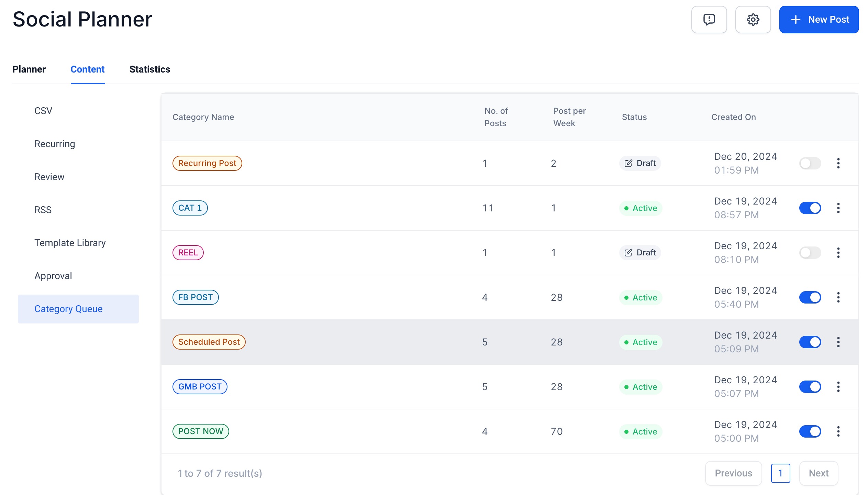Turn off the GMB POST toggle

click(x=810, y=387)
